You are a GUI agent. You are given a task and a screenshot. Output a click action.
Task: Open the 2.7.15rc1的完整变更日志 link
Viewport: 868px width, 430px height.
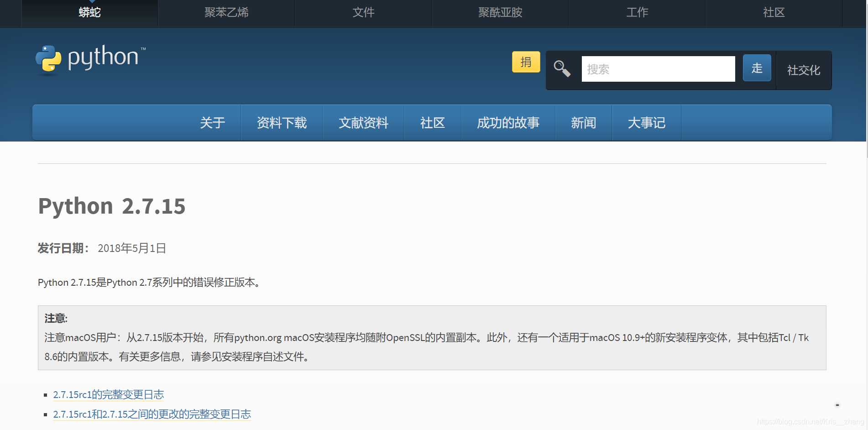tap(109, 394)
